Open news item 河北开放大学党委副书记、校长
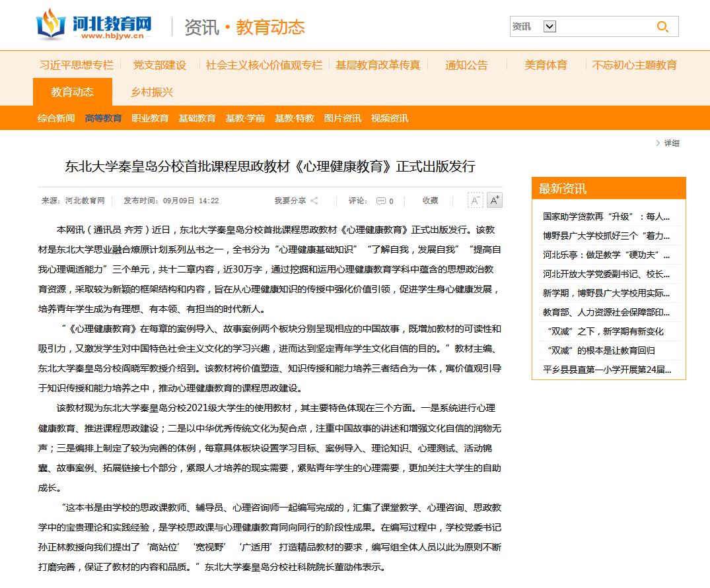710x588 pixels. tap(606, 274)
